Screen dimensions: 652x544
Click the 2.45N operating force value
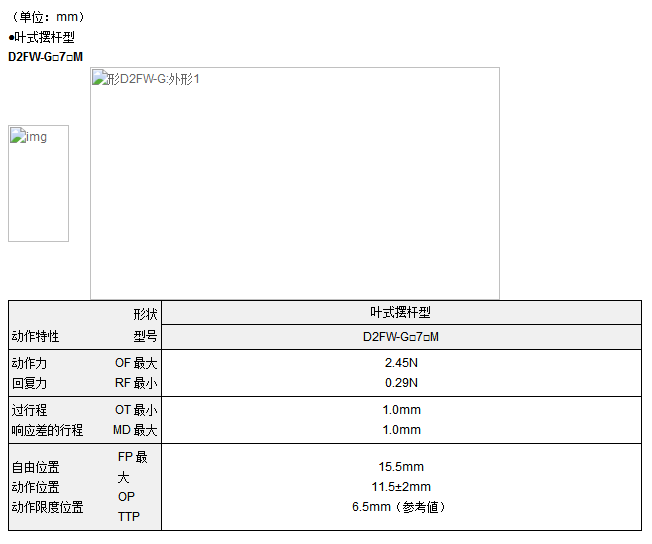[400, 363]
